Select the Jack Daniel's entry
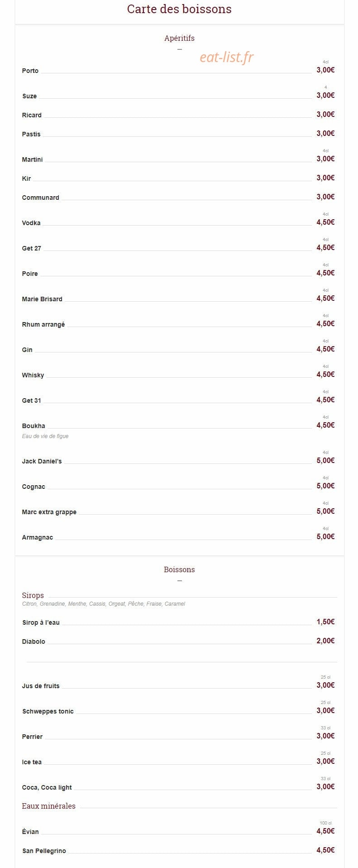This screenshot has width=358, height=868. pyautogui.click(x=42, y=461)
